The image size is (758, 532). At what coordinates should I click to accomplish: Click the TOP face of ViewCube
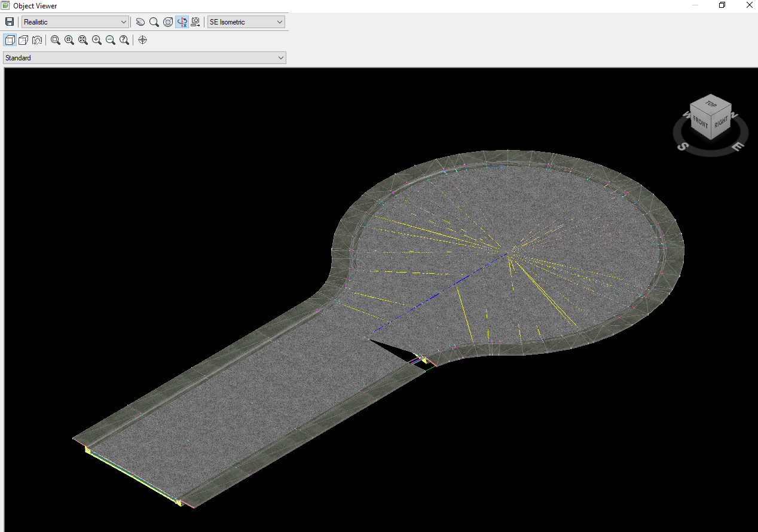click(711, 104)
